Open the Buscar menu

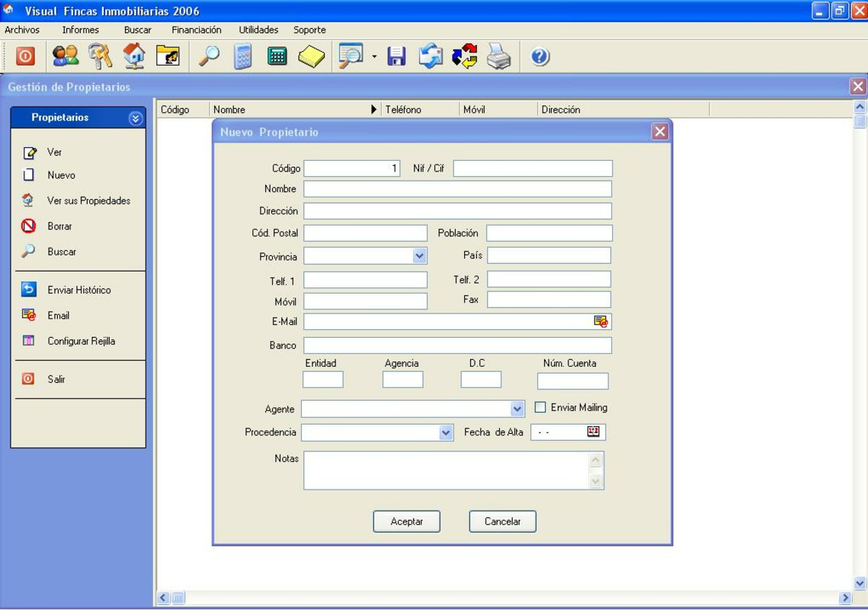tap(138, 30)
